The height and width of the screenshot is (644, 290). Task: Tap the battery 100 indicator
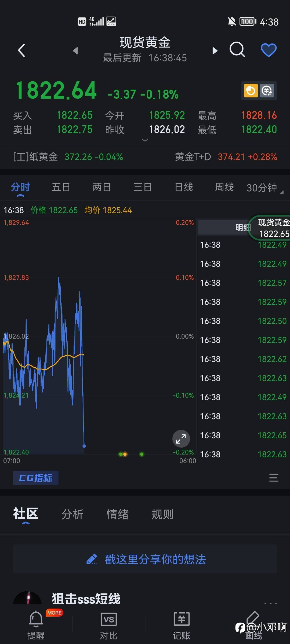[248, 21]
